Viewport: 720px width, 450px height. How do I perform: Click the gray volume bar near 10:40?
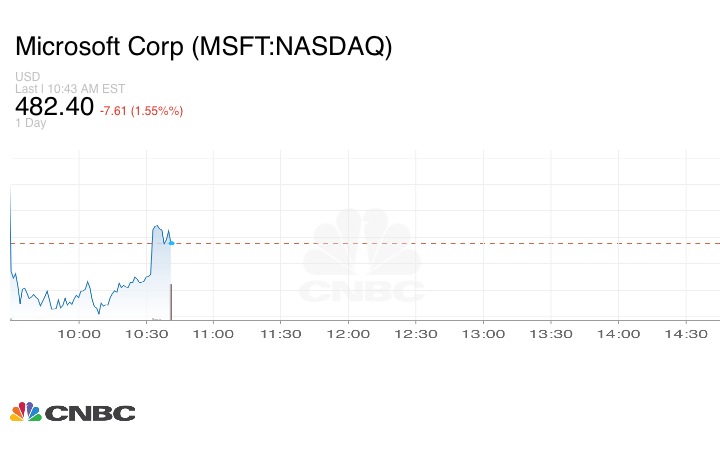point(171,302)
